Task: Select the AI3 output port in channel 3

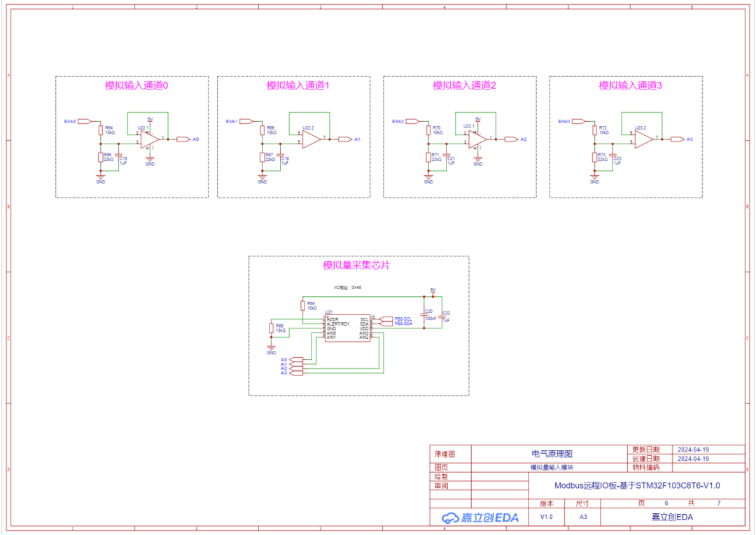Action: pyautogui.click(x=678, y=139)
